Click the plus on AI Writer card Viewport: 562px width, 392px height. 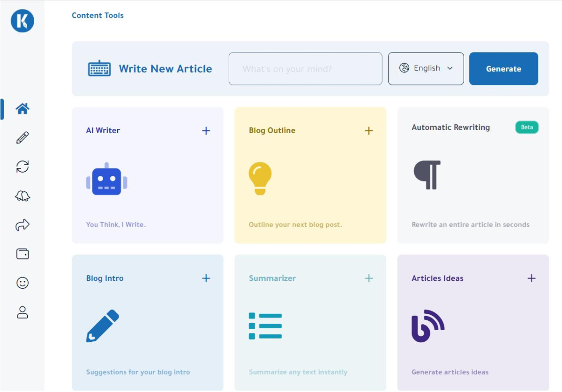(x=206, y=131)
